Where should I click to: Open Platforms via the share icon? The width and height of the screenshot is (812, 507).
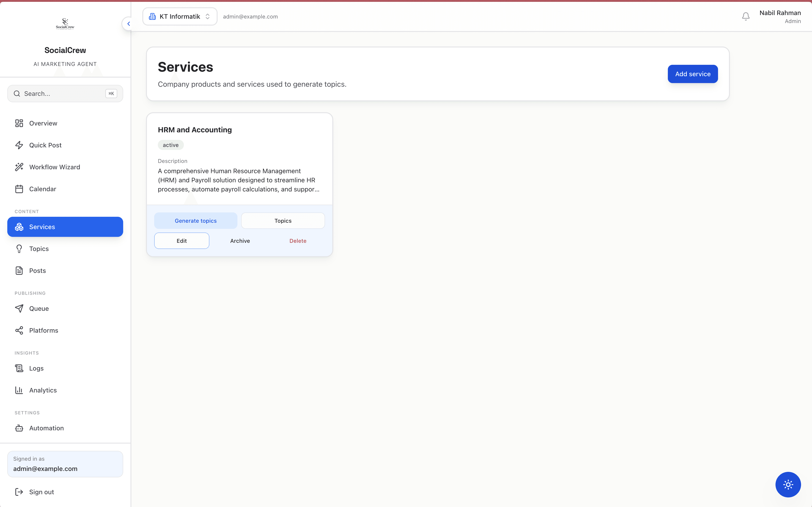click(19, 330)
